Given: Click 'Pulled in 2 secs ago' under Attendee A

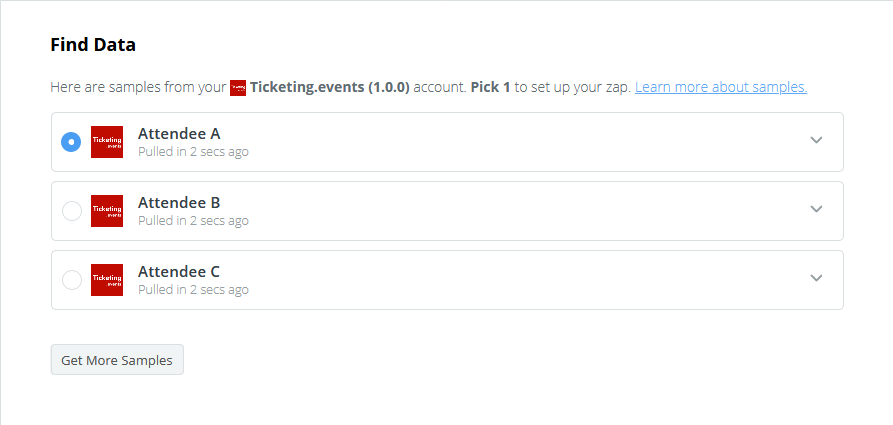Looking at the screenshot, I should tap(193, 152).
